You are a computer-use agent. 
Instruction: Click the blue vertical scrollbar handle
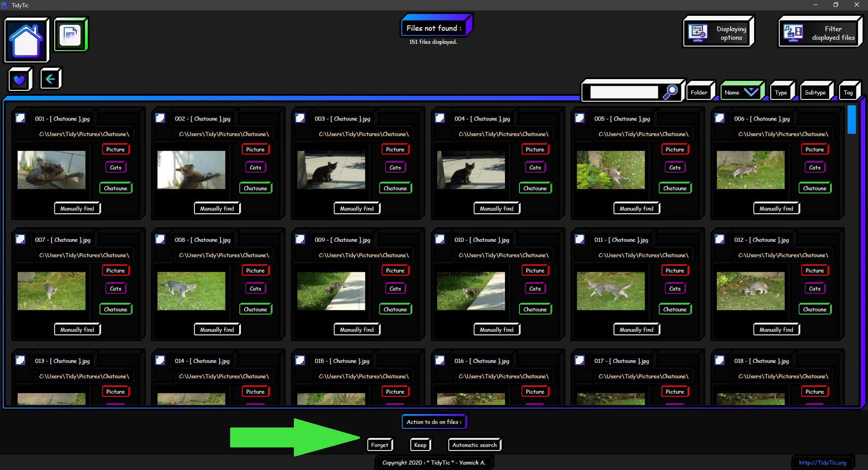[852, 119]
